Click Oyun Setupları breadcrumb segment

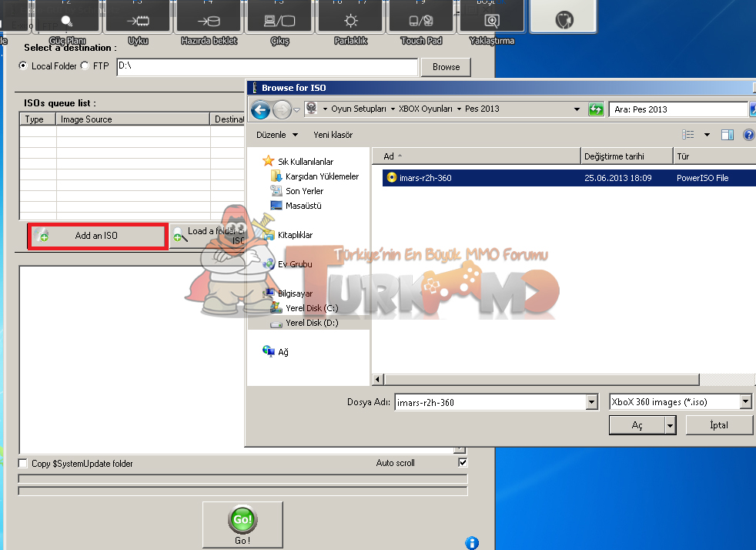[x=358, y=109]
